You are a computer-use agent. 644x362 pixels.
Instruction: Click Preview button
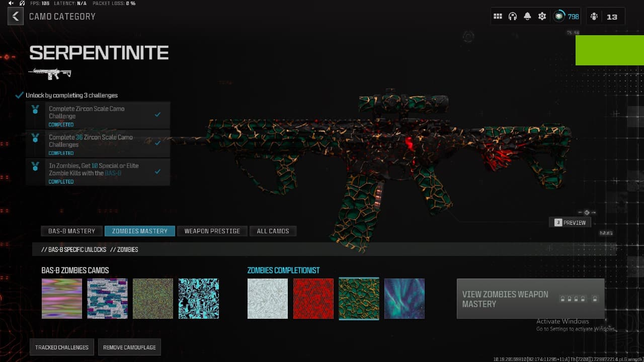(570, 222)
